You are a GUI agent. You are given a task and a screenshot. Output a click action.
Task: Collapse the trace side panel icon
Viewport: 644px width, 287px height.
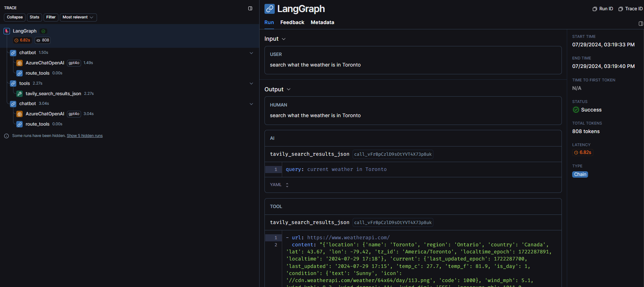coord(250,8)
